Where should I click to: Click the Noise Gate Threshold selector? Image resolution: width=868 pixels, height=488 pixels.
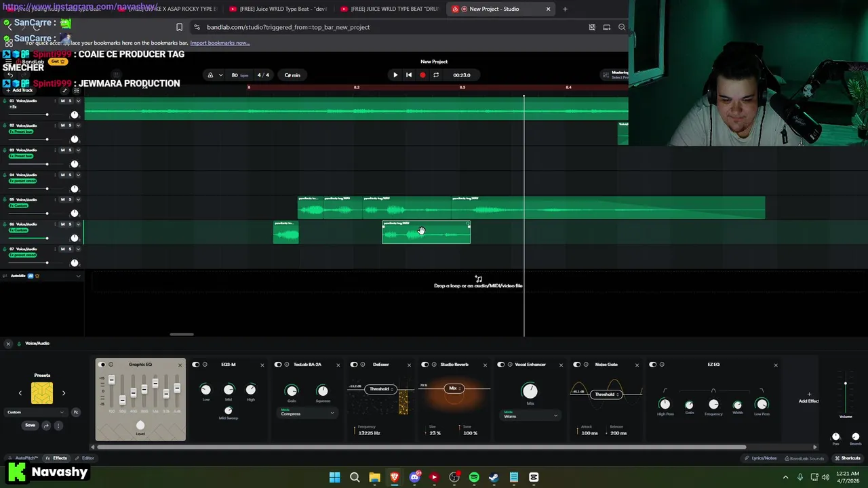click(x=606, y=394)
